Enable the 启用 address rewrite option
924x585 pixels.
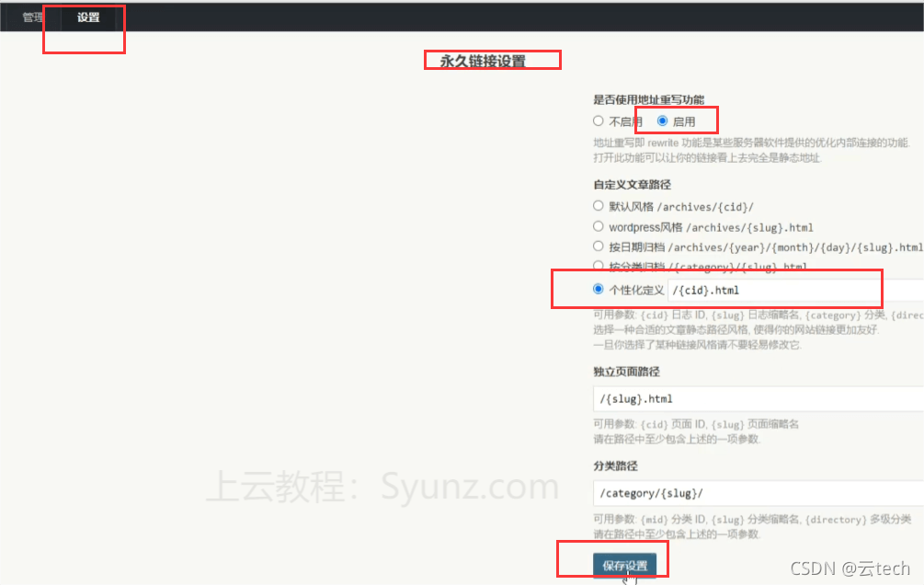point(664,120)
